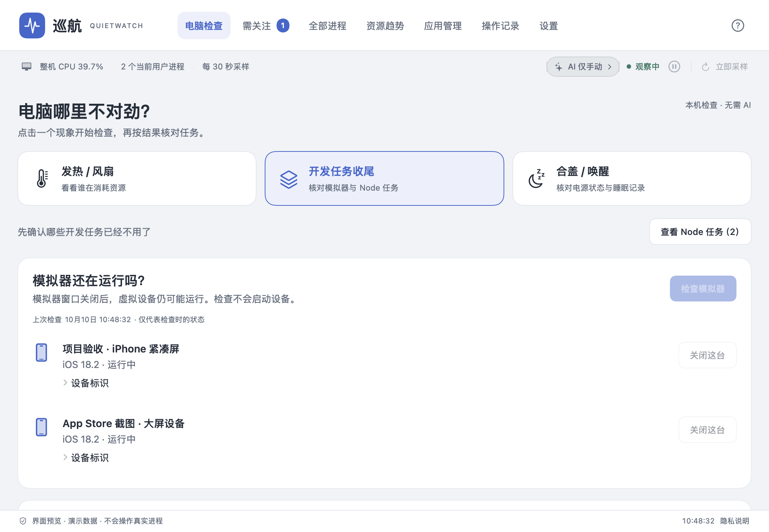
Task: Click the 2 个当前用户进程 text
Action: tap(153, 67)
